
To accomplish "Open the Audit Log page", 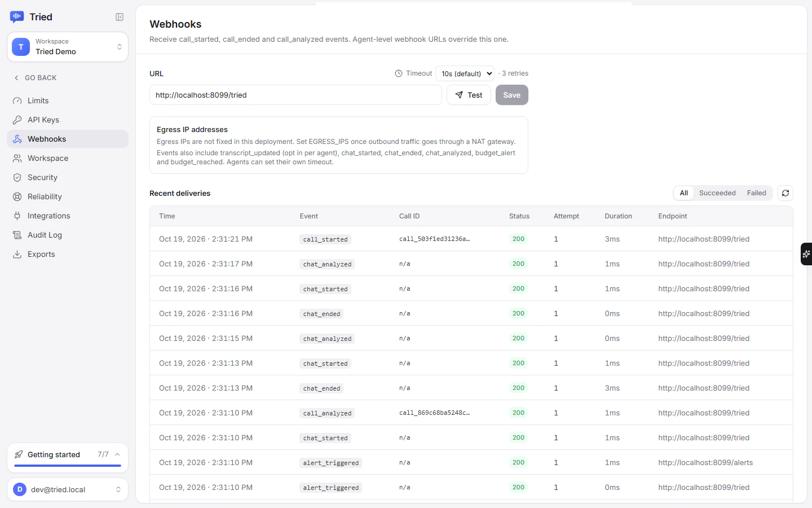I will pyautogui.click(x=68, y=235).
